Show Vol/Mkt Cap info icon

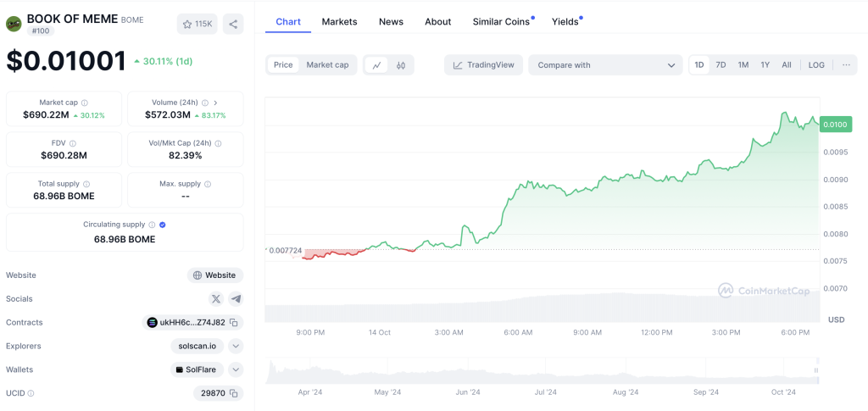point(218,143)
